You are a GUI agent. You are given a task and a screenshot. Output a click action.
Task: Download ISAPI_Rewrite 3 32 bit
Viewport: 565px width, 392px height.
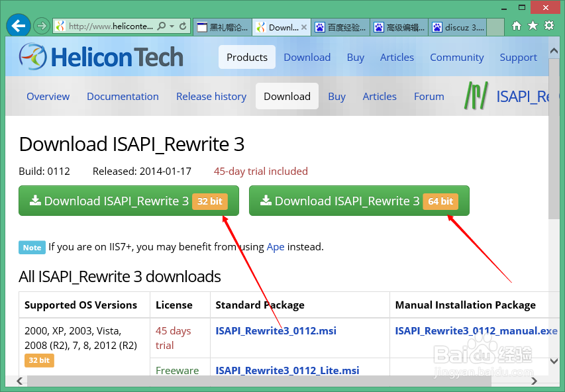(128, 201)
